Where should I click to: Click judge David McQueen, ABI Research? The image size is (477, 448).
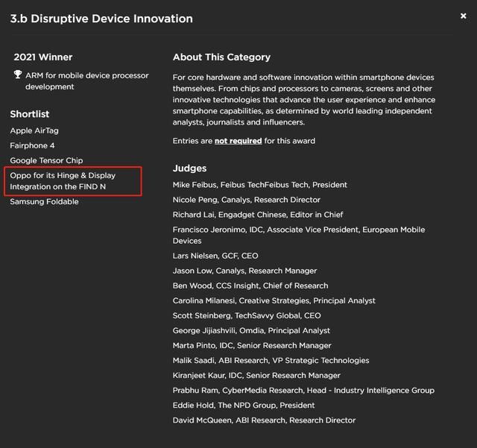point(264,420)
